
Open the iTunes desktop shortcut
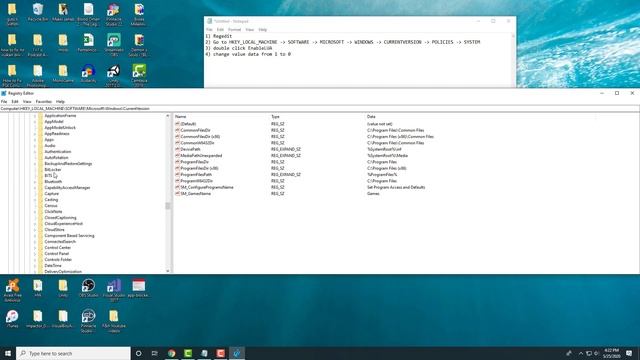click(13, 318)
